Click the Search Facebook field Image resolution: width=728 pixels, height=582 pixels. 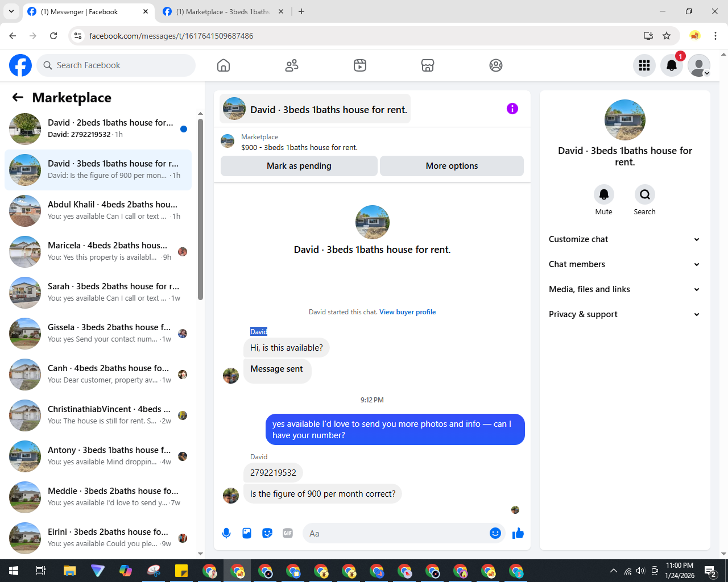click(x=116, y=65)
